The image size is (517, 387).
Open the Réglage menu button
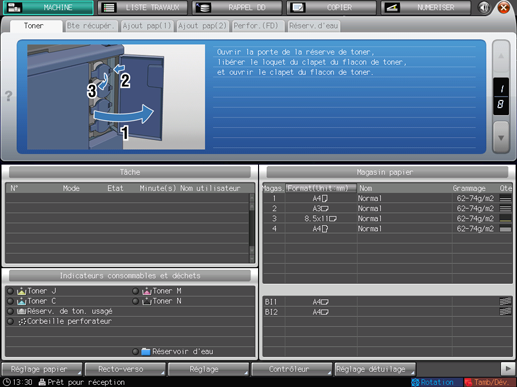[208, 369]
